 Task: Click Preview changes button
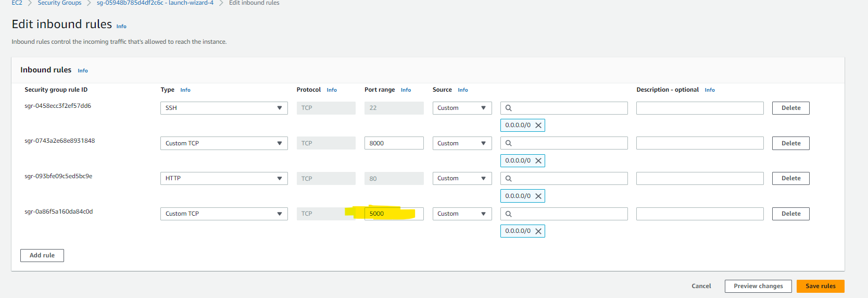pos(758,286)
